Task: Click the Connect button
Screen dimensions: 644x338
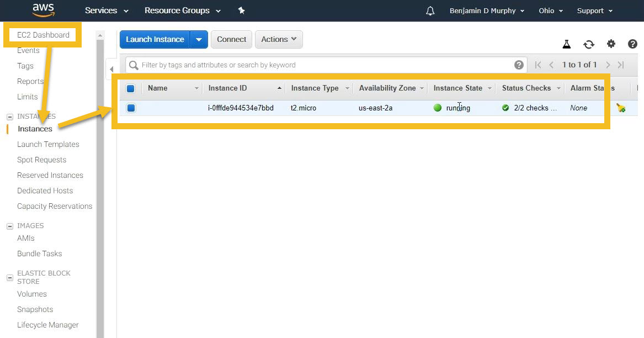Action: pos(231,39)
